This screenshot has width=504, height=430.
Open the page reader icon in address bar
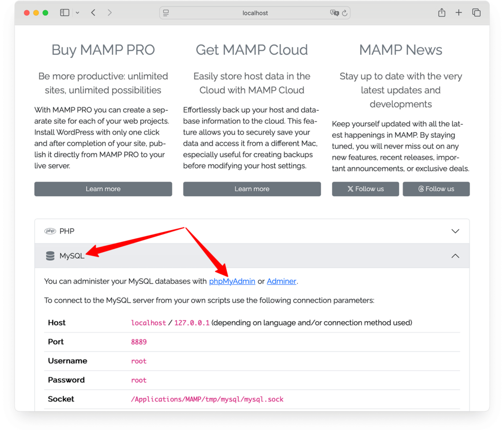pos(166,13)
